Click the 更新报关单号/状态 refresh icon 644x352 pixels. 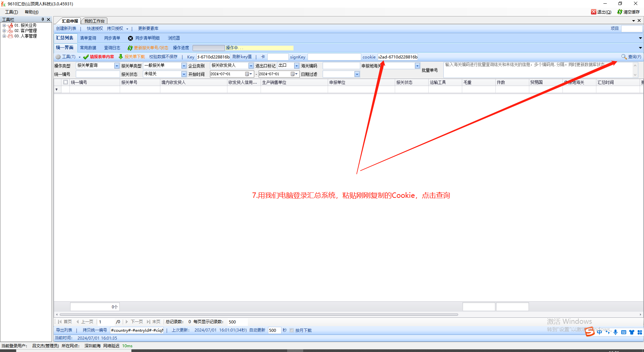pyautogui.click(x=130, y=48)
